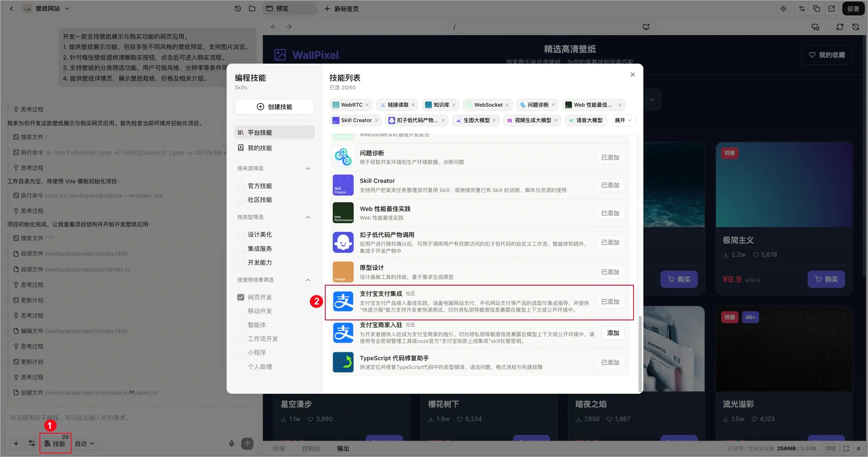The width and height of the screenshot is (868, 457).
Task: Click preview browser back arrow
Action: coord(274,27)
